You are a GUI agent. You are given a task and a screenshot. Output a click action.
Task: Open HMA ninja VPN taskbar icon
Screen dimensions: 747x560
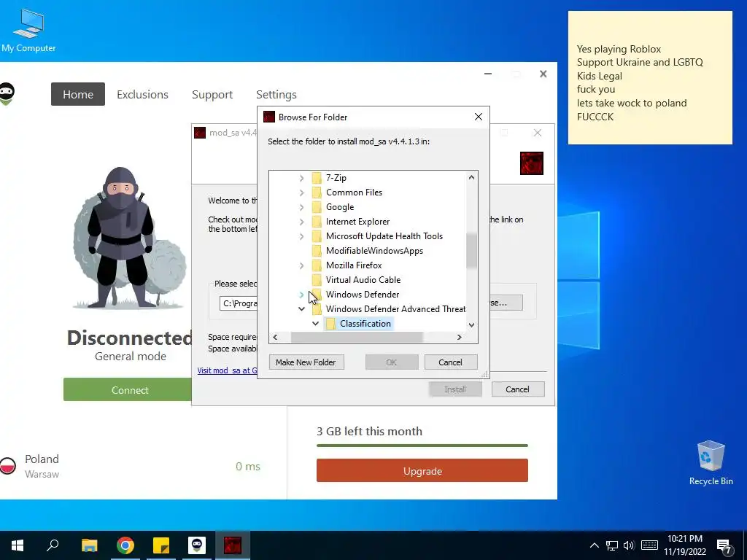[x=197, y=545]
